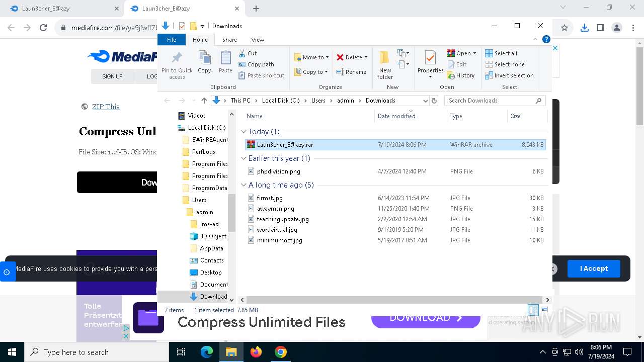Click Paste shortcut in the ribbon
Image resolution: width=644 pixels, height=362 pixels.
pyautogui.click(x=261, y=75)
